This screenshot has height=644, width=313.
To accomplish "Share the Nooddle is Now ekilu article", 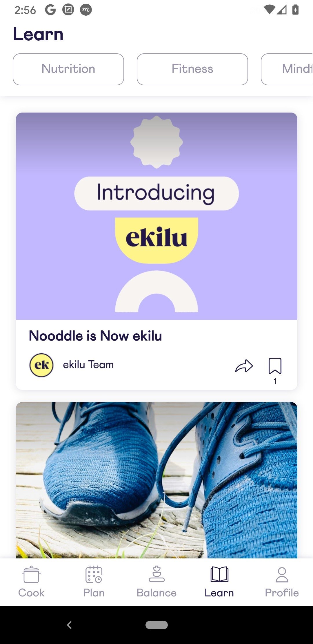I will click(244, 366).
